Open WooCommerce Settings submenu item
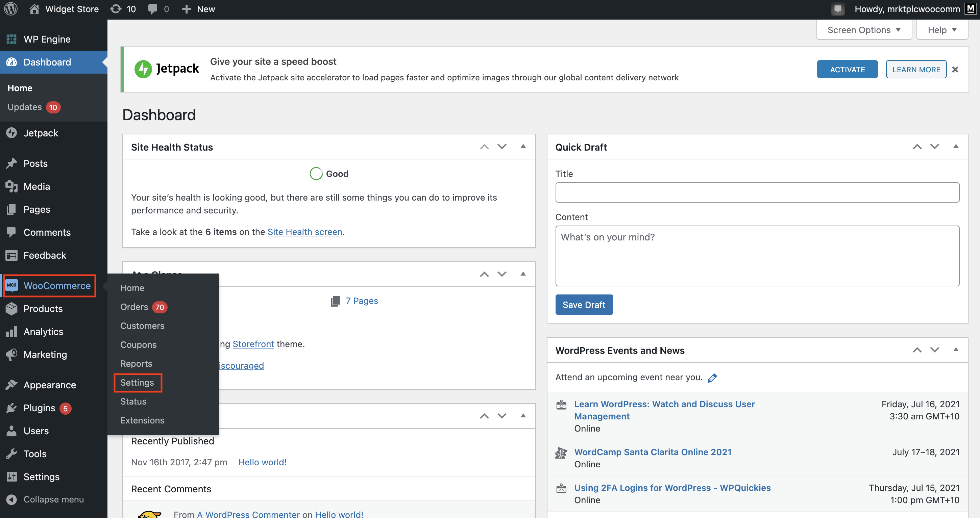980x518 pixels. click(x=137, y=382)
